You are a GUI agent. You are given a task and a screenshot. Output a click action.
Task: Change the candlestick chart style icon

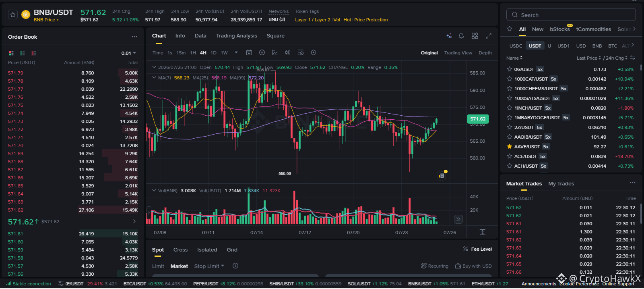[288, 53]
